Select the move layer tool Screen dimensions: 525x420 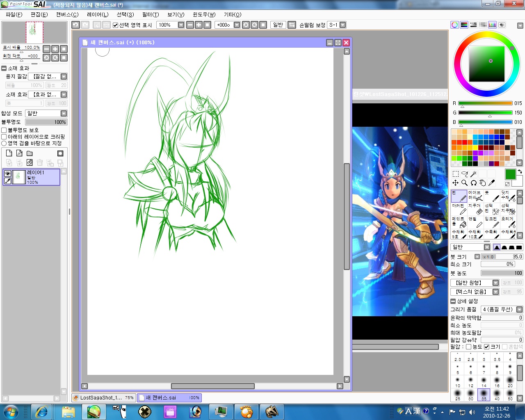point(455,183)
